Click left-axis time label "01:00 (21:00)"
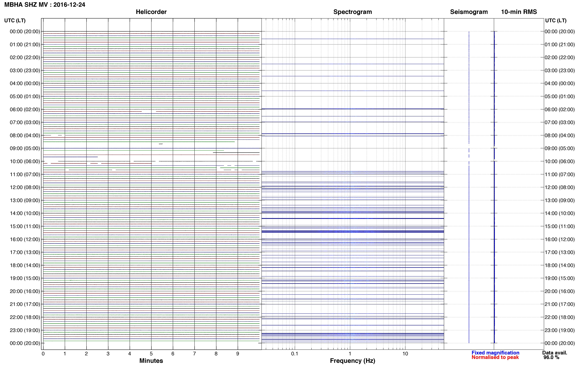Screen dimensions: 588x368 (25, 45)
